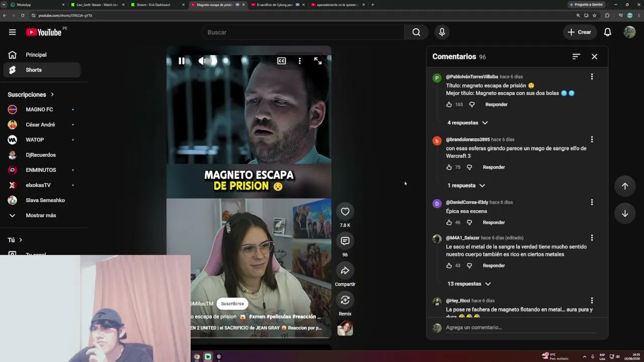The height and width of the screenshot is (362, 644).
Task: Open the Crear menu
Action: 579,32
